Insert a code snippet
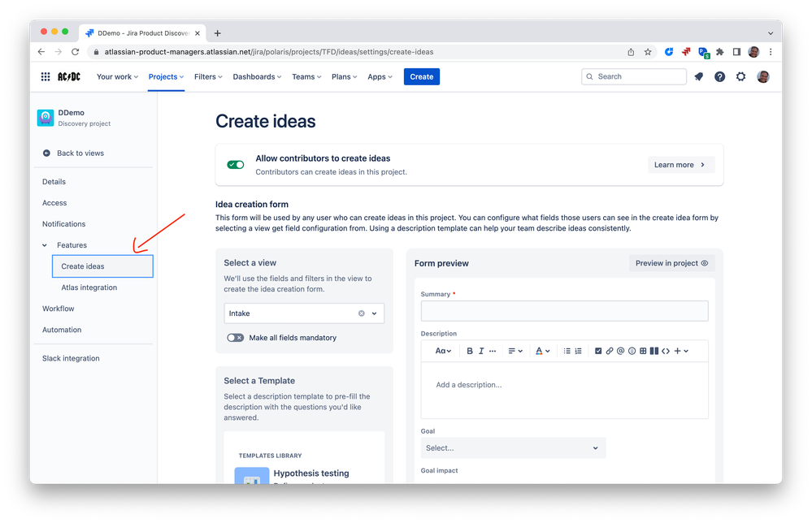 pyautogui.click(x=666, y=351)
